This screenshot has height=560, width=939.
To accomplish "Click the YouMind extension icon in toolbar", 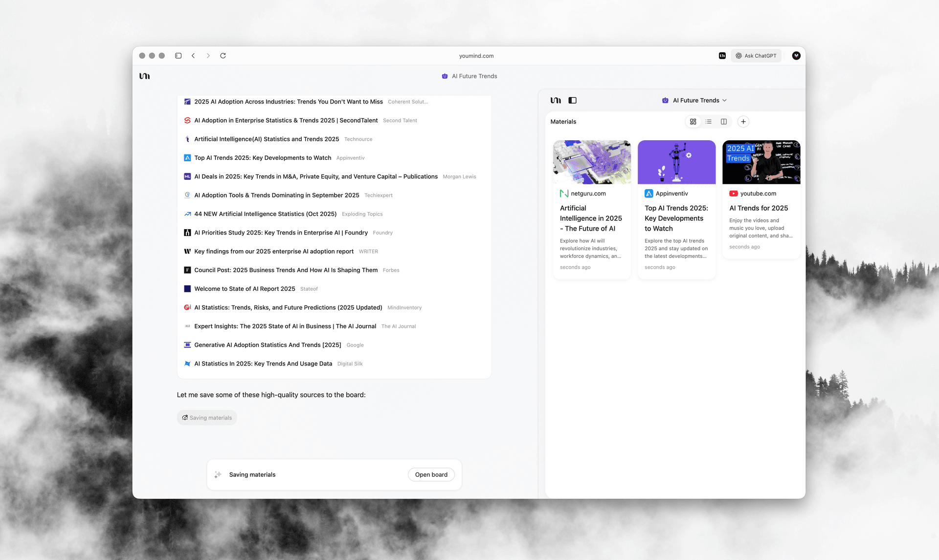I will [x=722, y=56].
